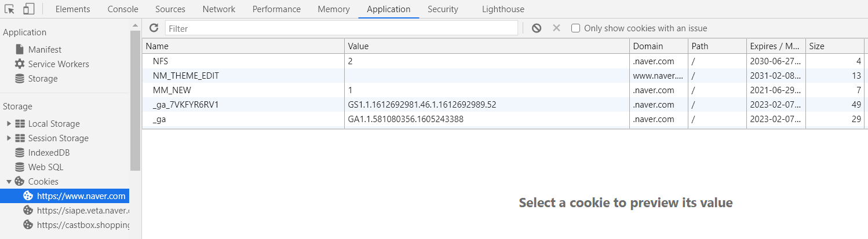The image size is (868, 239).
Task: Click the Web SQL database icon
Action: click(x=20, y=167)
